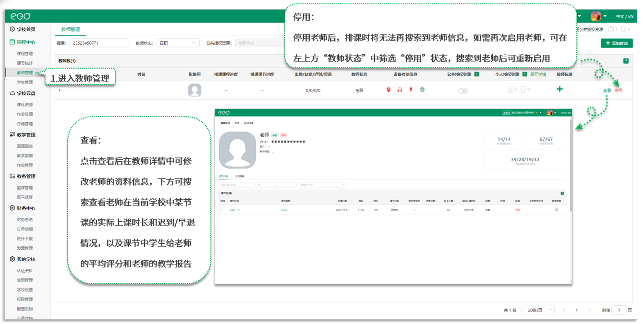
Task: Focus the 搜索 input with 23623450771
Action: tap(99, 43)
